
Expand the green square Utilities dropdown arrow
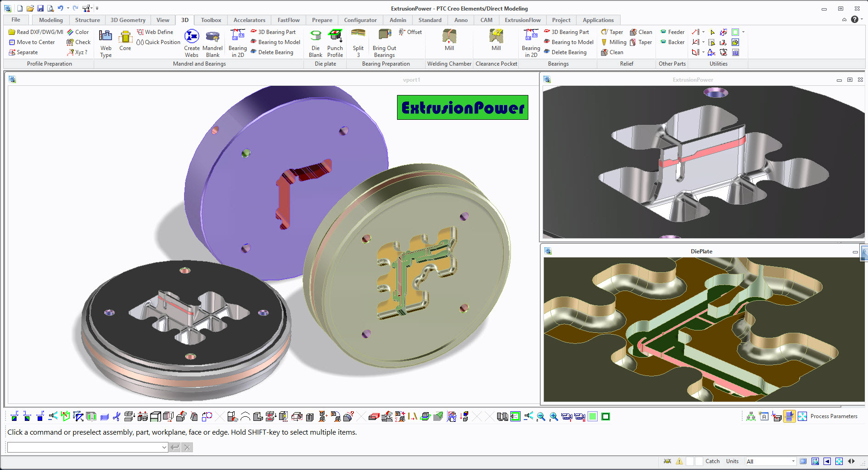click(x=743, y=32)
